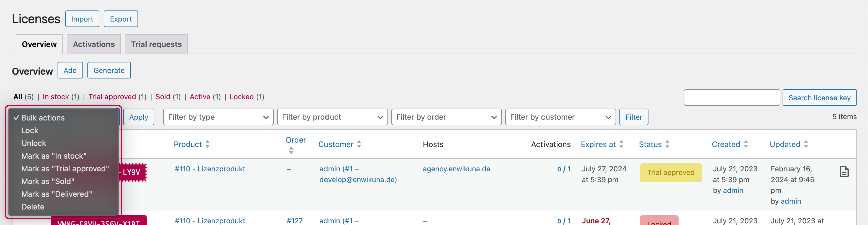Open order #127 link
The image size is (868, 225).
(x=294, y=221)
